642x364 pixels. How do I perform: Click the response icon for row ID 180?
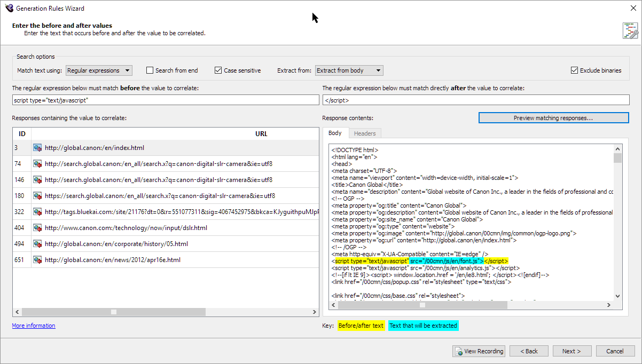pos(38,196)
